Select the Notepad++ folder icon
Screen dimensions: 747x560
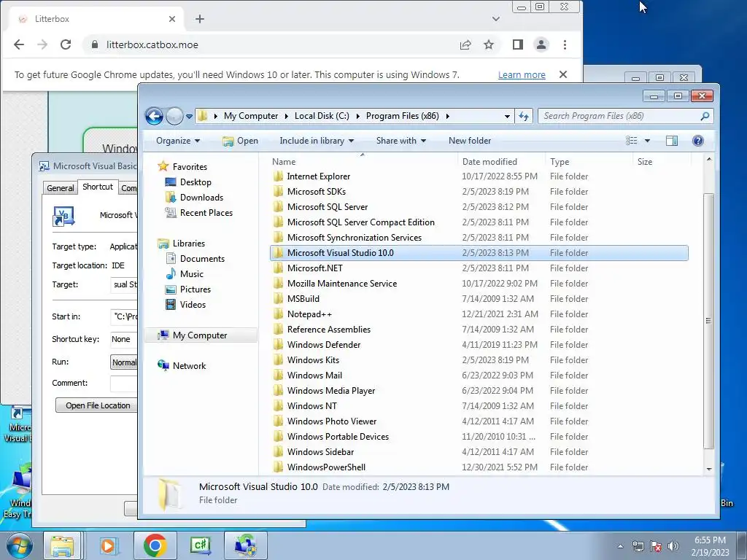278,314
